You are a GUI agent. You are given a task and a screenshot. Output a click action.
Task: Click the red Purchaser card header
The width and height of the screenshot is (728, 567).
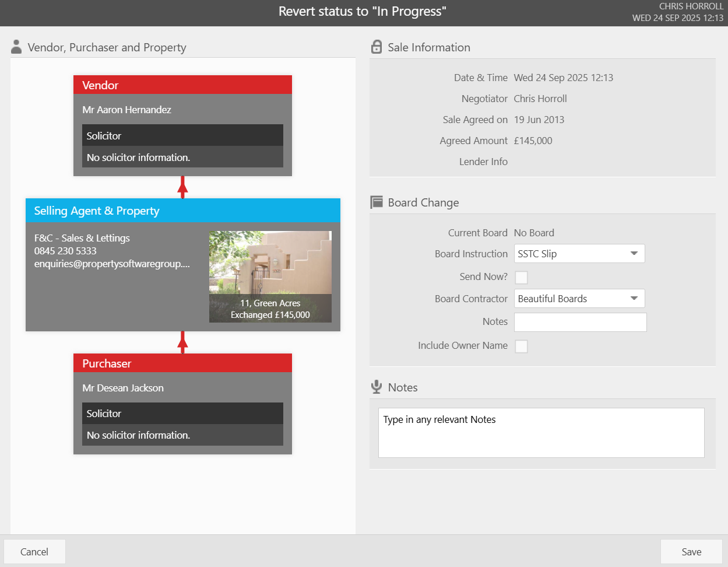tap(182, 363)
